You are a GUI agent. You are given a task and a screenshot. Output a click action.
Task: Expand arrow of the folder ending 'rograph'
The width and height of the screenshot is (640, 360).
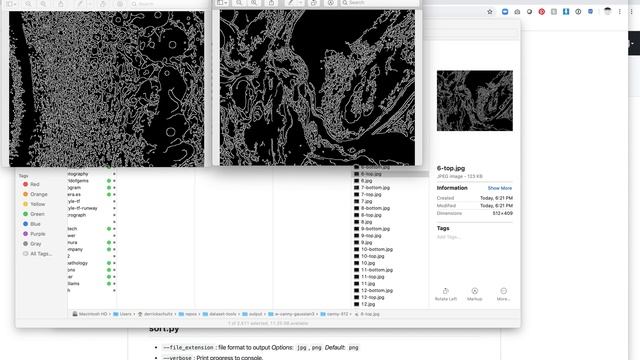coord(114,215)
